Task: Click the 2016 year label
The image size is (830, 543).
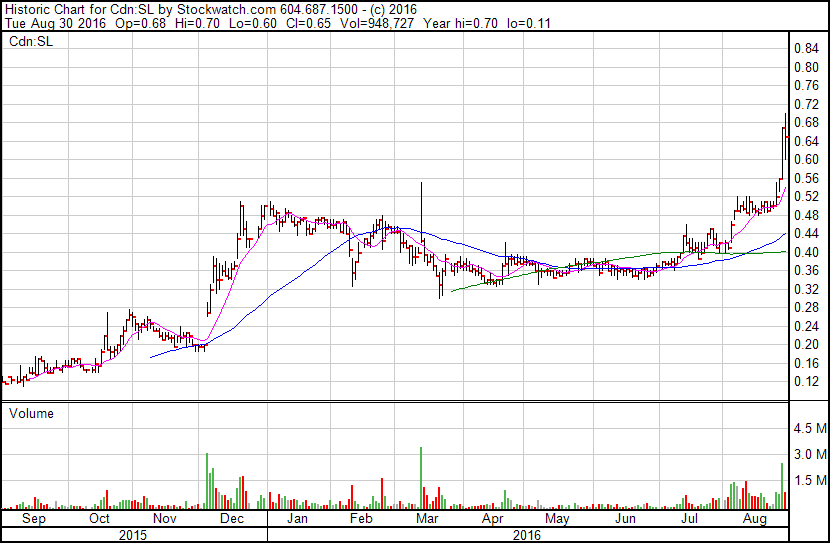Action: click(x=528, y=534)
